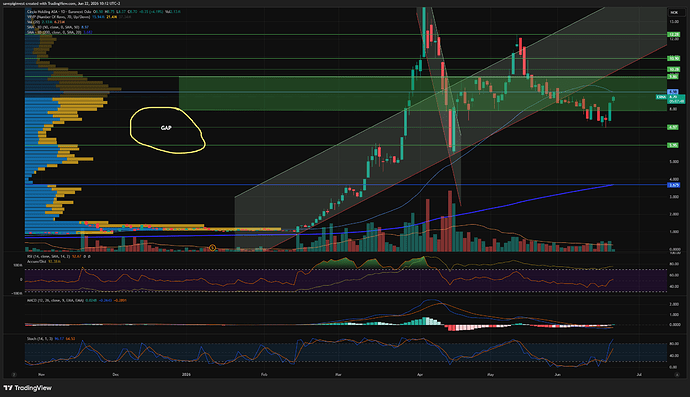Click the Nov label on the time axis
The width and height of the screenshot is (690, 397).
coord(41,375)
